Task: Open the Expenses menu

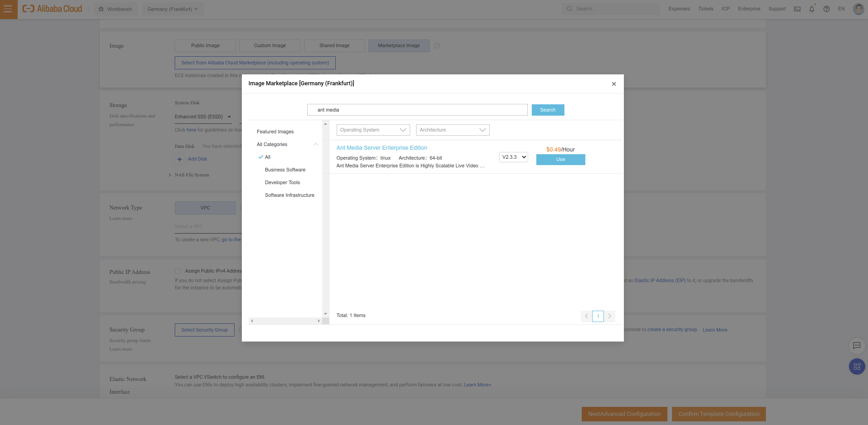Action: 679,9
